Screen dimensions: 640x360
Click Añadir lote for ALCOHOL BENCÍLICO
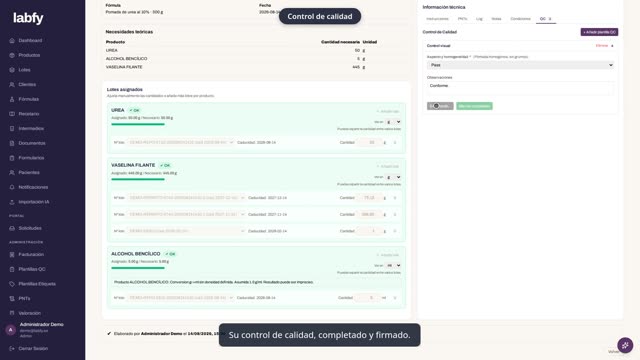[x=388, y=255]
